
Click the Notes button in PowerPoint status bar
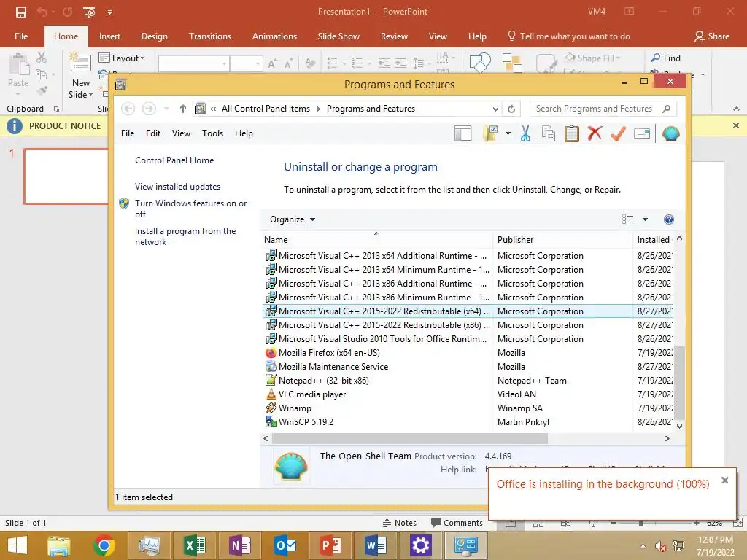click(x=400, y=523)
